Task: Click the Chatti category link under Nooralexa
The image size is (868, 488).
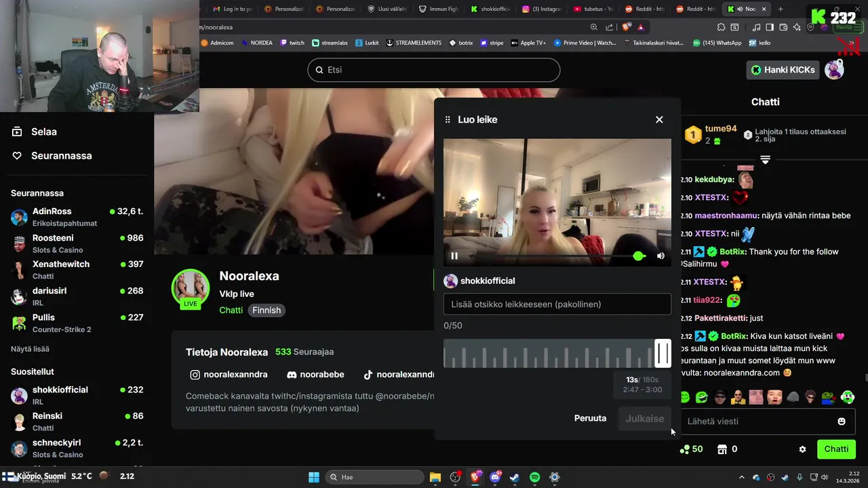Action: [x=231, y=310]
